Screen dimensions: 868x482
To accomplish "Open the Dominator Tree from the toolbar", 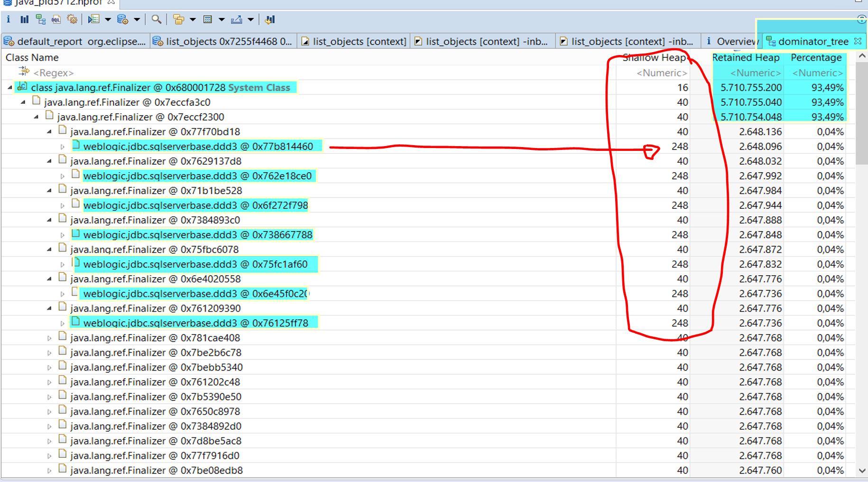I will point(41,19).
